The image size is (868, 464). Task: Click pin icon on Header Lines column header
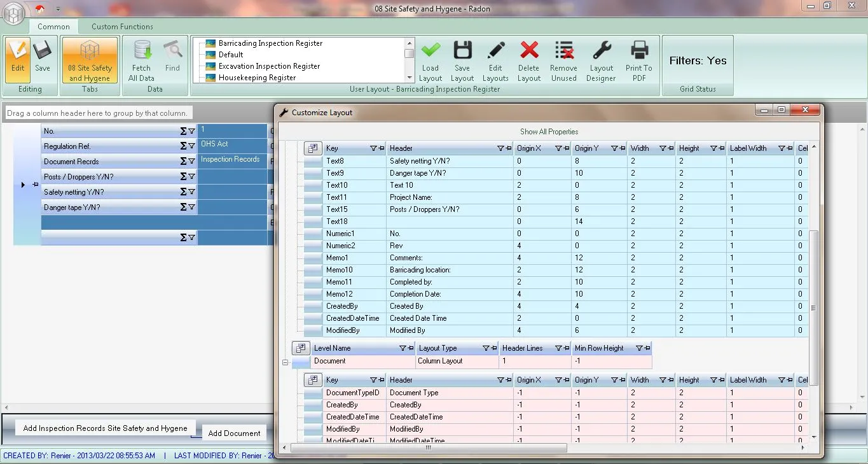tap(565, 349)
